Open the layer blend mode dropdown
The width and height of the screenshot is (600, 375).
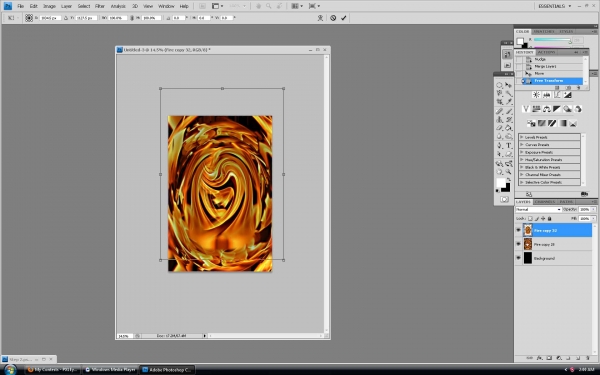pyautogui.click(x=538, y=209)
